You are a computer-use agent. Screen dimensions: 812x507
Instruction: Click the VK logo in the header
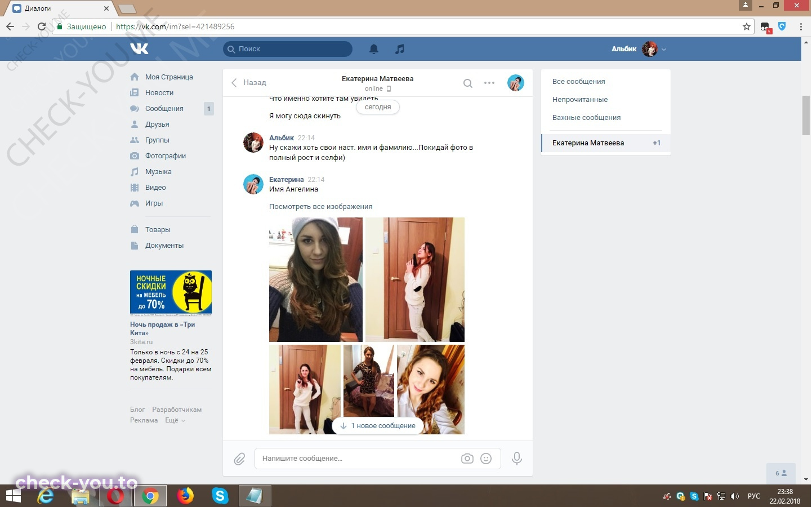point(139,49)
